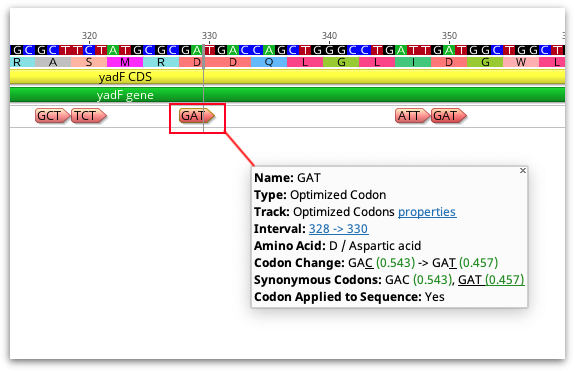
Task: Click ruler position 320 marker
Action: (89, 36)
